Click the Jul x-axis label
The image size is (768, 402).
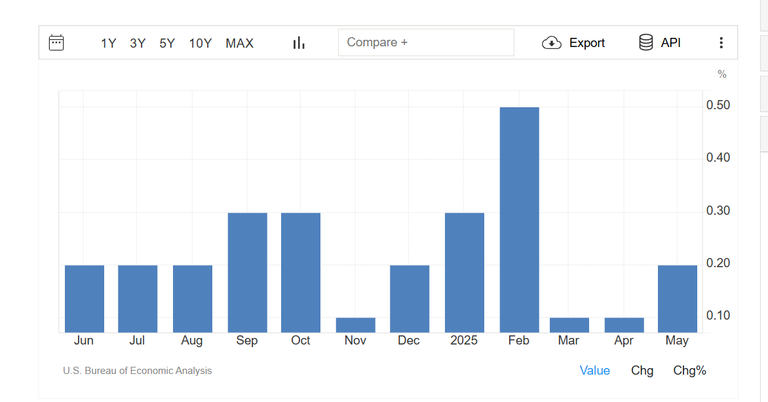(x=137, y=340)
